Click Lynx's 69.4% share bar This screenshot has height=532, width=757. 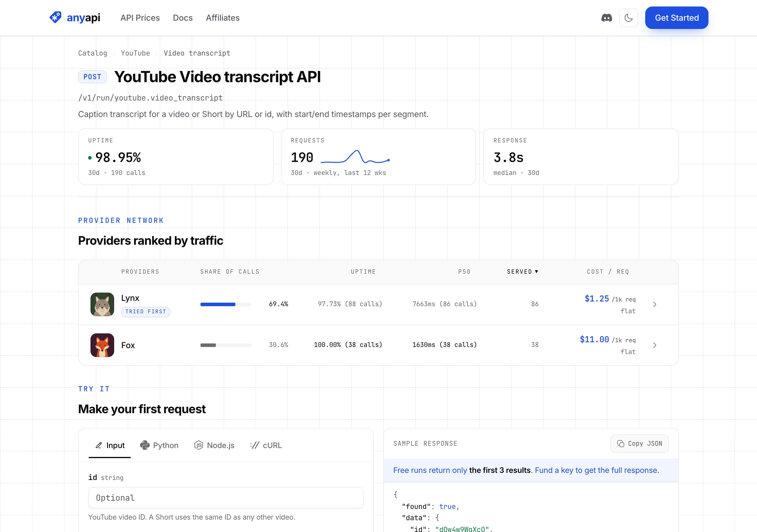tap(226, 304)
